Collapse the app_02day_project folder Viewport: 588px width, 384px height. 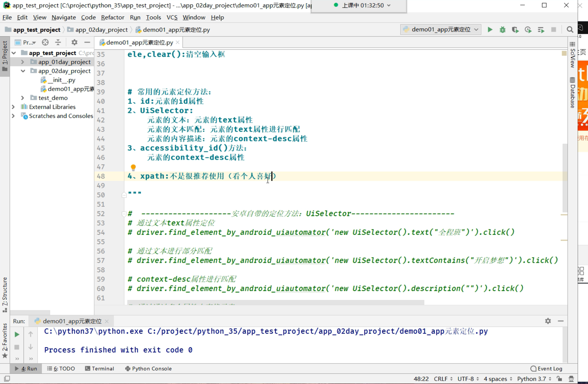tap(23, 71)
